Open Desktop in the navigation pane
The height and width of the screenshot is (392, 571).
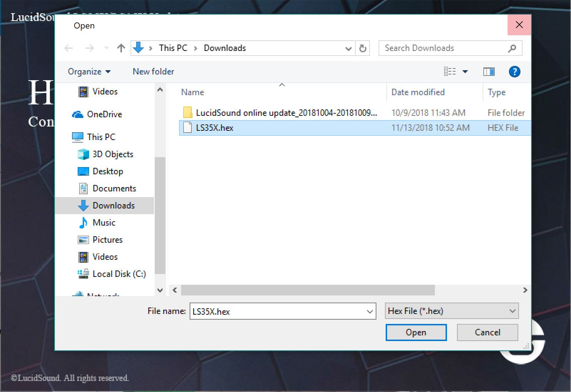coord(108,171)
